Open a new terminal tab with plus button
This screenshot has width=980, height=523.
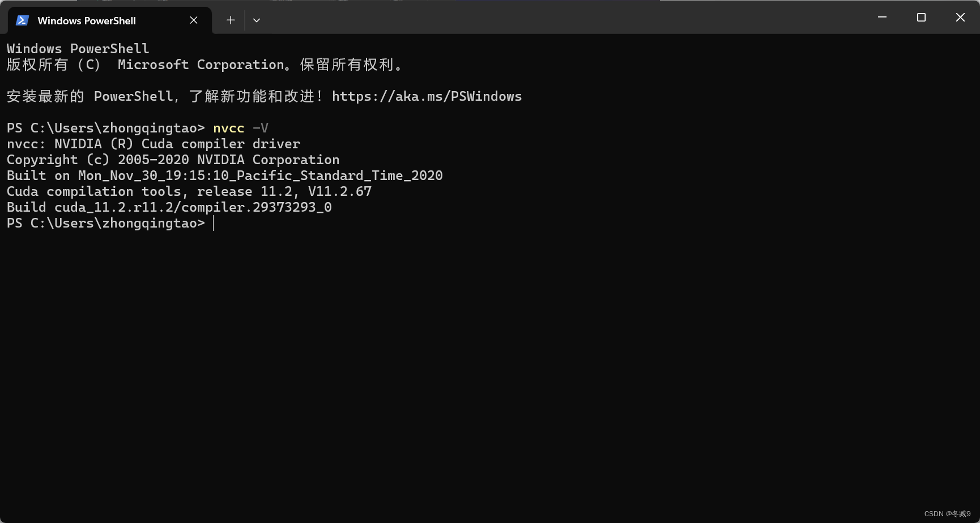click(x=231, y=20)
